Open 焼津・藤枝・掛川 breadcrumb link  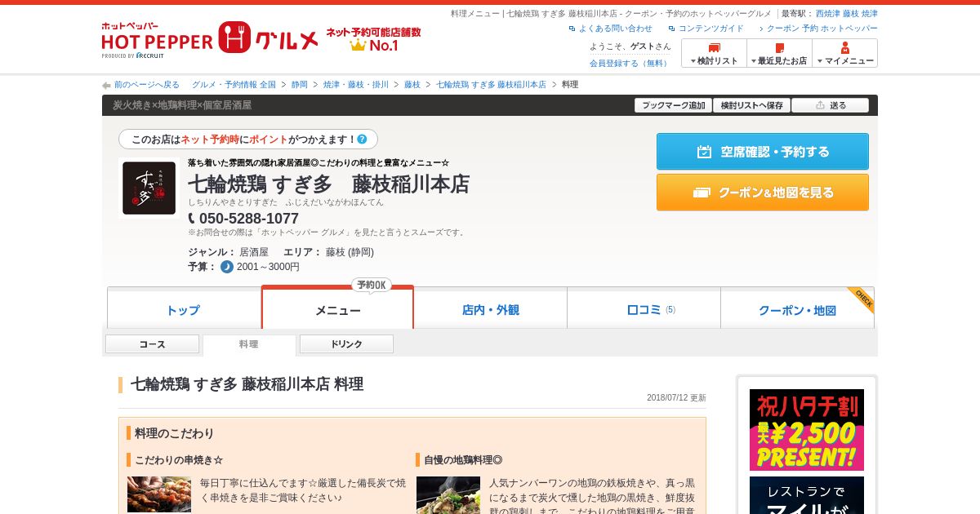(356, 85)
